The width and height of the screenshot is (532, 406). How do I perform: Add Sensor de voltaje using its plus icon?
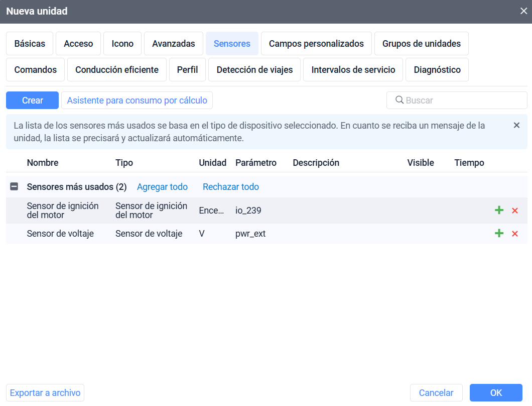point(499,233)
